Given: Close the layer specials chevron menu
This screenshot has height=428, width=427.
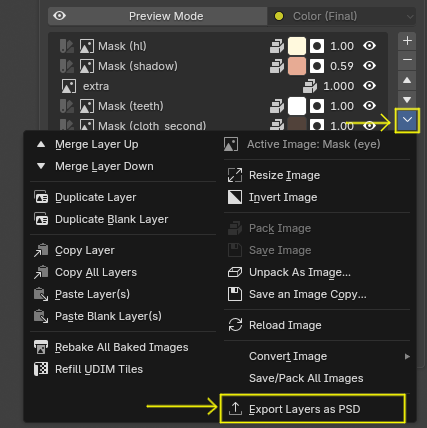Looking at the screenshot, I should (x=407, y=120).
